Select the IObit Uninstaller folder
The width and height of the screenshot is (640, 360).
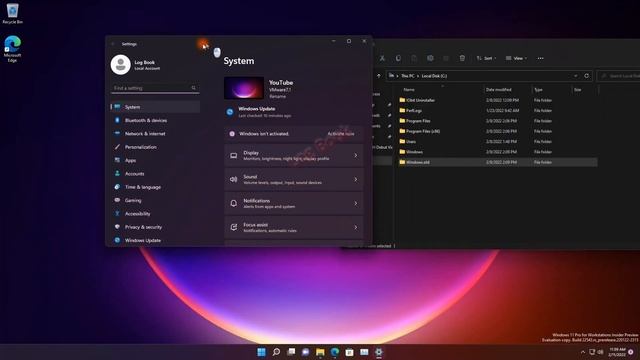click(420, 100)
